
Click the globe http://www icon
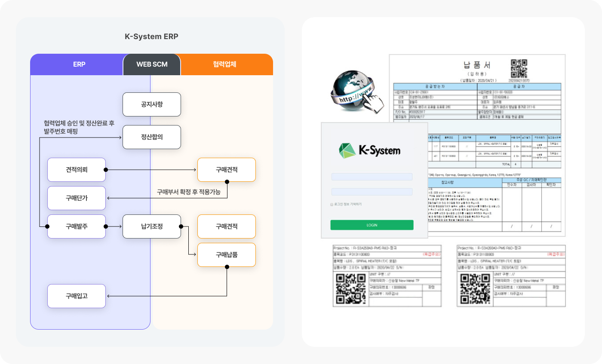pyautogui.click(x=358, y=91)
